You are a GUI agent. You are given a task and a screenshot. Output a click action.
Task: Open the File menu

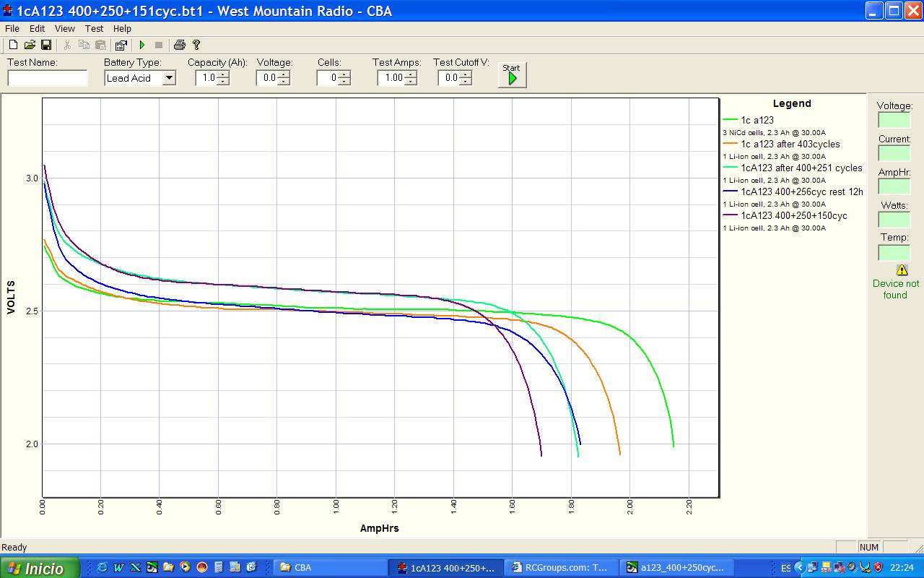12,28
